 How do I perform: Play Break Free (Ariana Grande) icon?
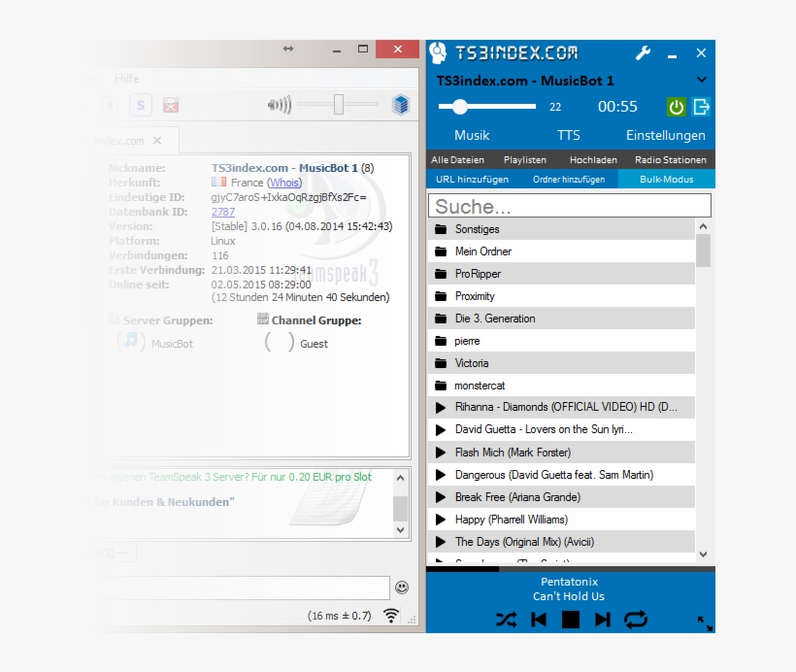pyautogui.click(x=441, y=497)
